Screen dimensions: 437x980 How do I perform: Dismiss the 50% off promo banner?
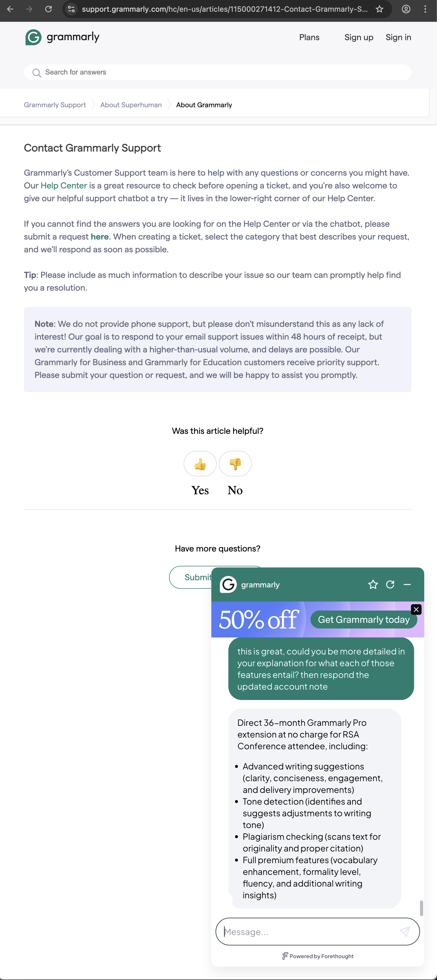point(416,609)
